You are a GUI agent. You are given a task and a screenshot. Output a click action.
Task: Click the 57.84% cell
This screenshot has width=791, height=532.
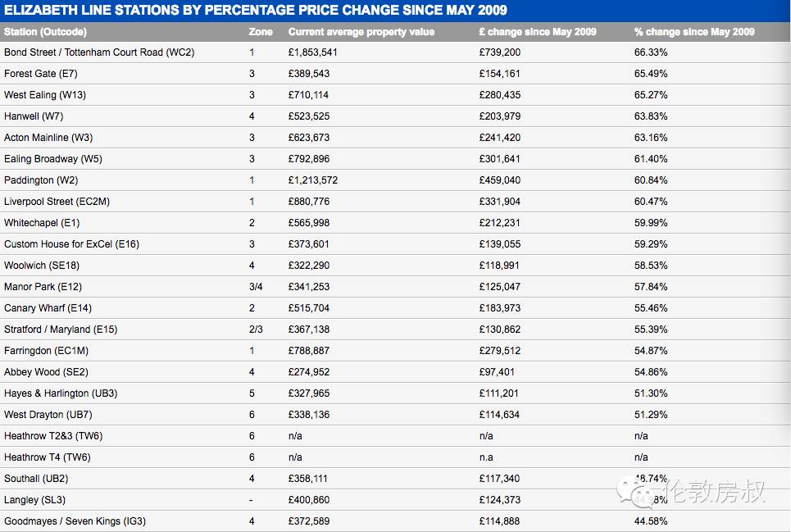tap(651, 287)
